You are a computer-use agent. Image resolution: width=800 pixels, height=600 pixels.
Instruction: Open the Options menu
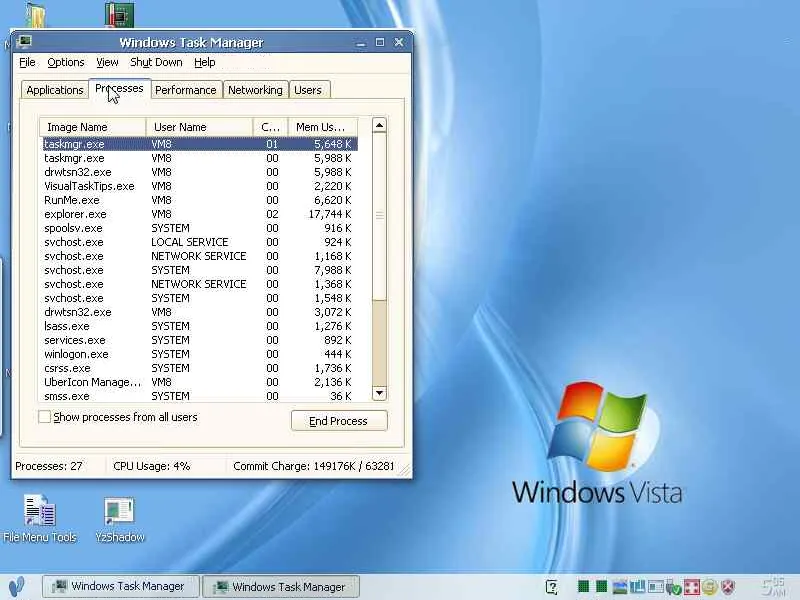[x=66, y=62]
